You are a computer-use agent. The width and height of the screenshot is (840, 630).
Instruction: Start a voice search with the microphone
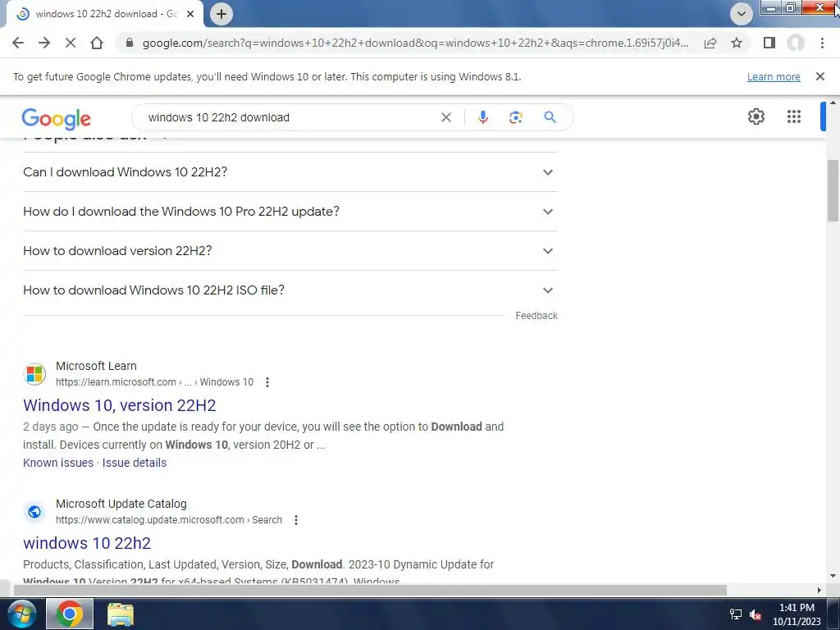[482, 117]
